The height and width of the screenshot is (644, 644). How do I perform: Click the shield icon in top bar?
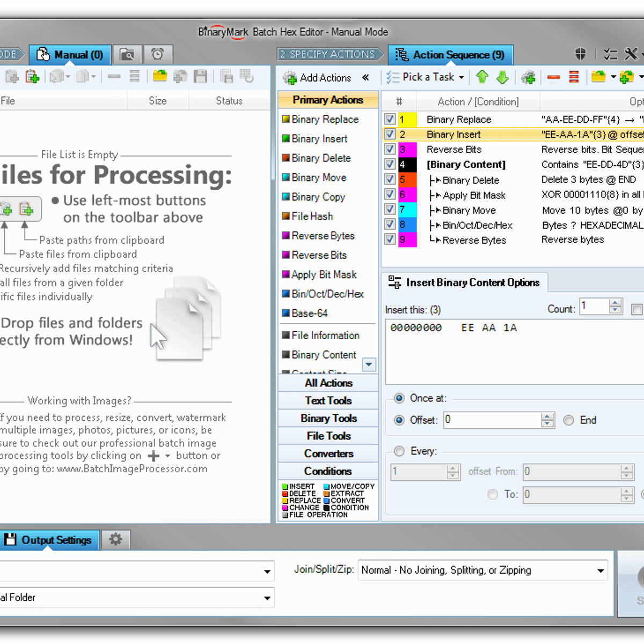point(581,54)
